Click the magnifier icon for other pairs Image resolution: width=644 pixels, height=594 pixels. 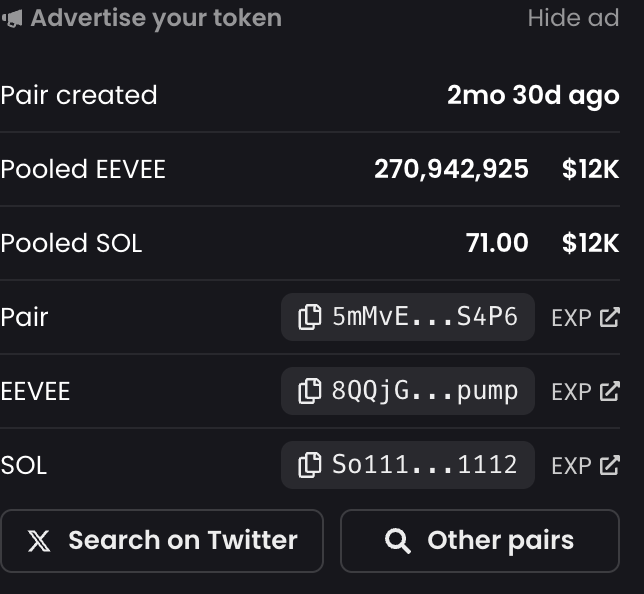coord(398,541)
